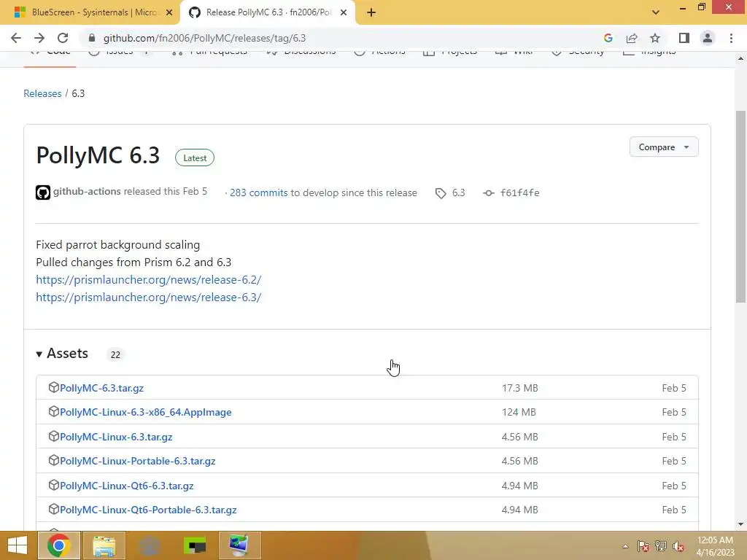Click package icon for Linux-Qt6-Portable tarball
This screenshot has height=560, width=747.
coord(53,509)
